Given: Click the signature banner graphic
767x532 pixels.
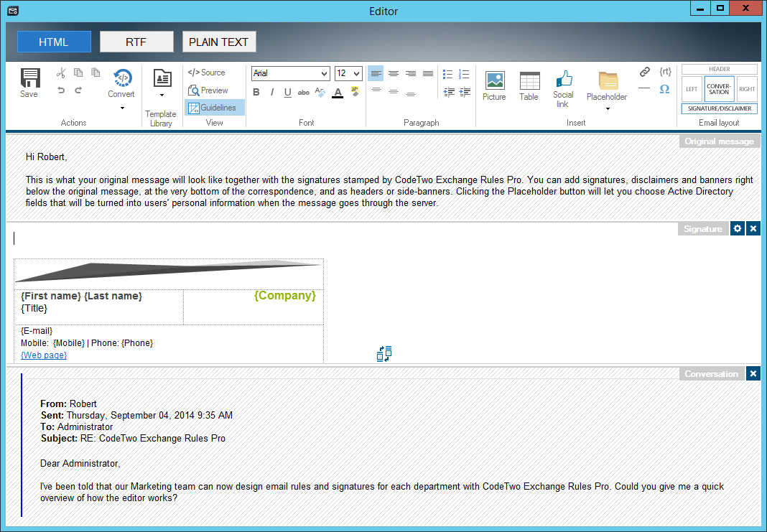Looking at the screenshot, I should pos(169,272).
